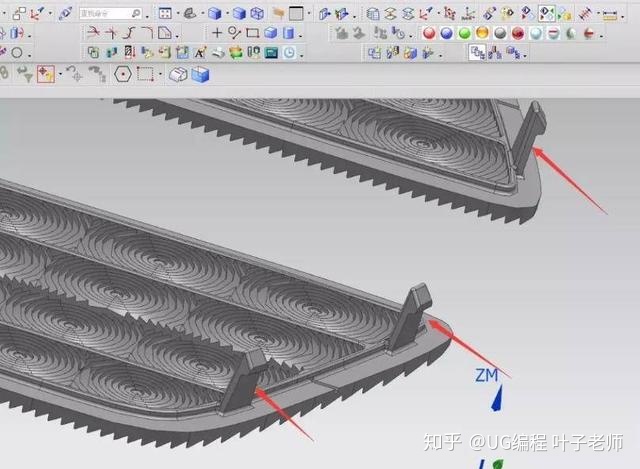Open dropdown after the curve tools group
The image size is (640, 469).
(177, 36)
